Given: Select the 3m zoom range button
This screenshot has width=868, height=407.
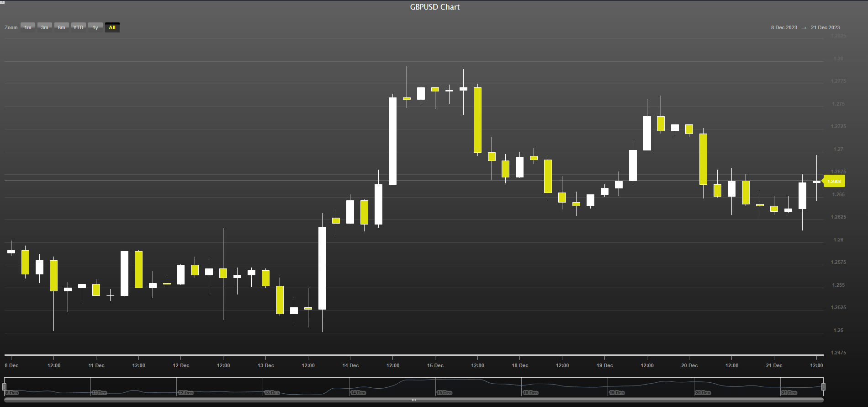Looking at the screenshot, I should tap(45, 27).
